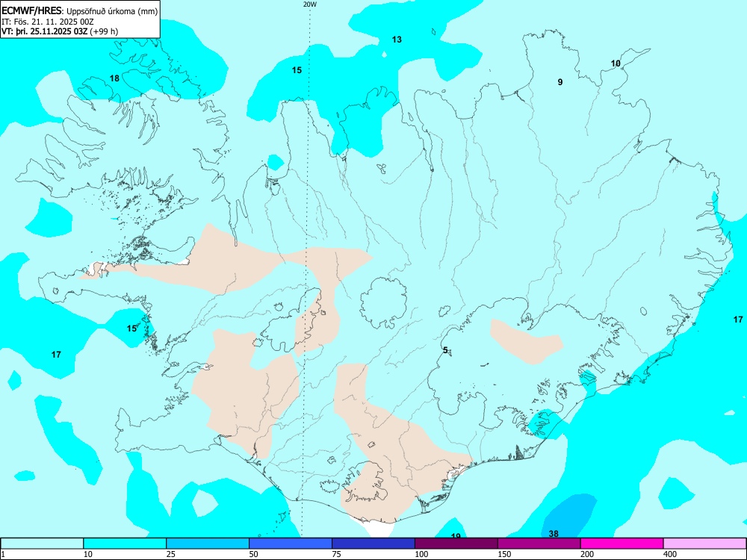Click the "5" precipitation value on the glacier
This screenshot has height=560, width=747.
click(445, 350)
